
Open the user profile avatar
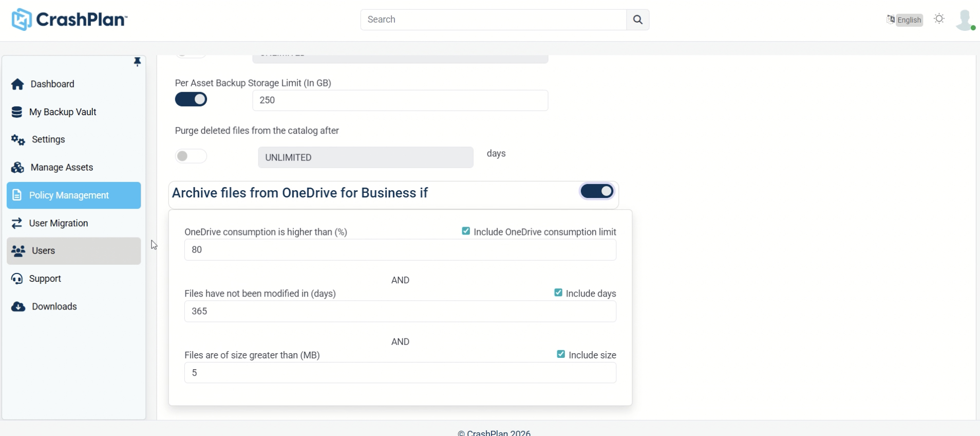pos(965,20)
